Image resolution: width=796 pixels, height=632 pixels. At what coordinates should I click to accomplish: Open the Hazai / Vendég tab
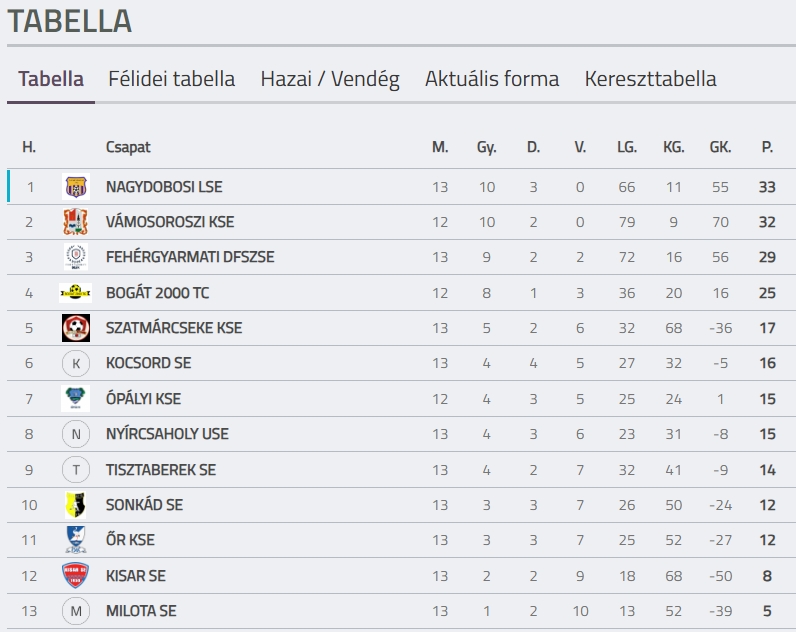pyautogui.click(x=330, y=79)
